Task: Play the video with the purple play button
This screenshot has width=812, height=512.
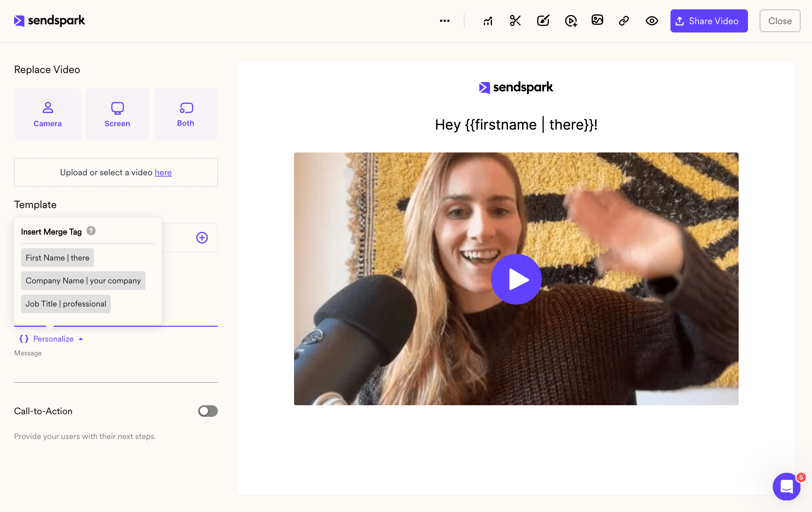Action: coord(516,279)
